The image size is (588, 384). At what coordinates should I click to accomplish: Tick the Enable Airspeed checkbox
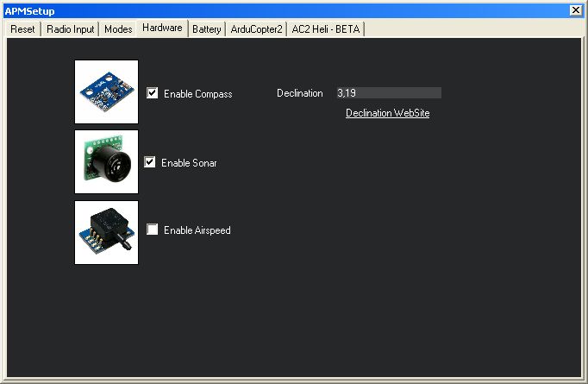[x=152, y=229]
